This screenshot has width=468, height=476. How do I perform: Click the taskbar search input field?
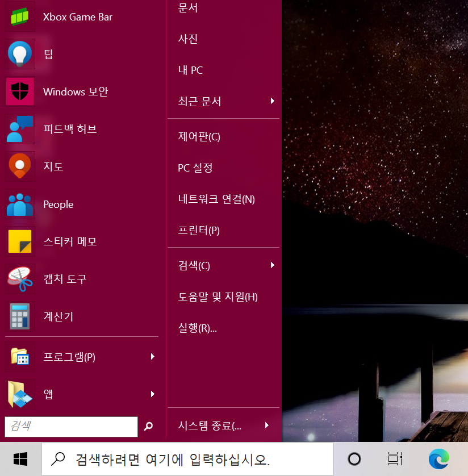(x=187, y=458)
